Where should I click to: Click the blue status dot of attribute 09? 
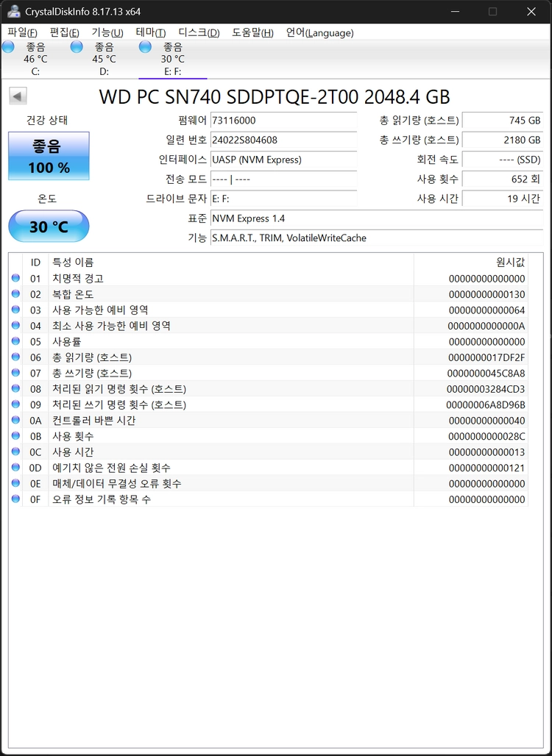tap(16, 404)
